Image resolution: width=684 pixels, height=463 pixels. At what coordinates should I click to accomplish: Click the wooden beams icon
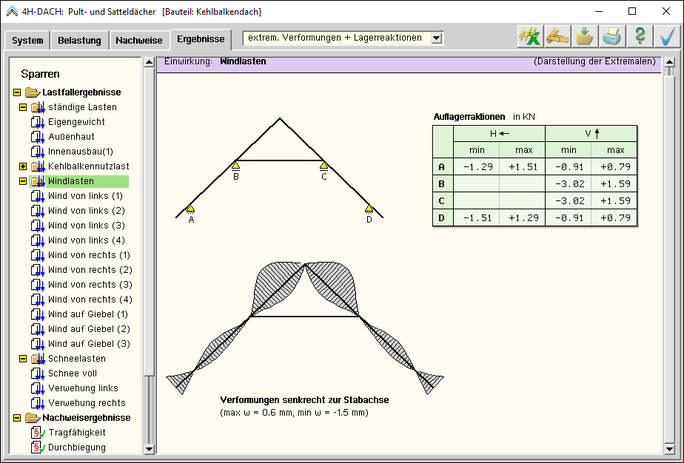(x=557, y=37)
